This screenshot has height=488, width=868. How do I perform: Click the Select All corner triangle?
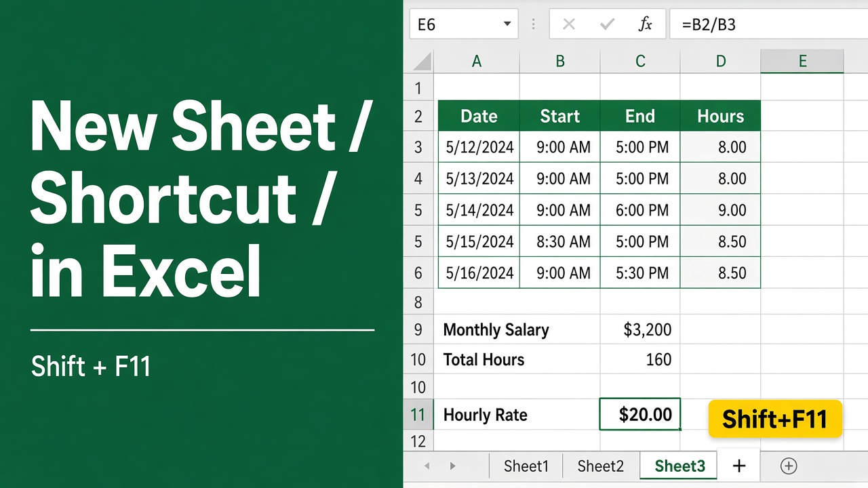pyautogui.click(x=422, y=62)
